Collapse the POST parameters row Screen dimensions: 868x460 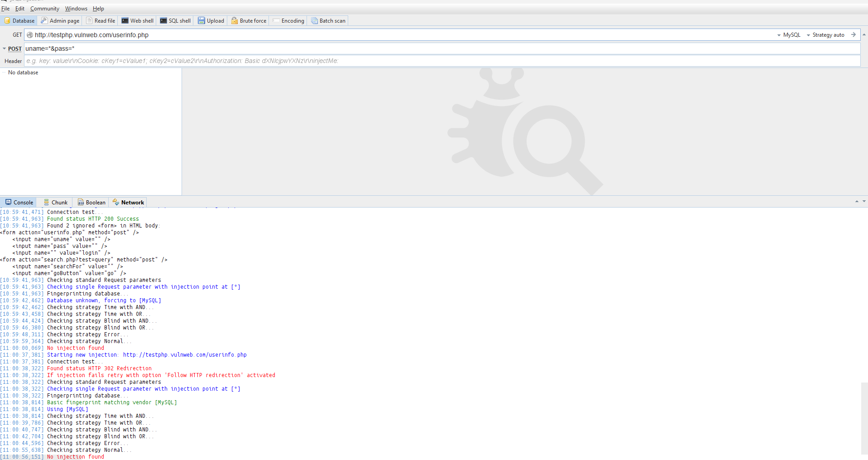point(5,48)
